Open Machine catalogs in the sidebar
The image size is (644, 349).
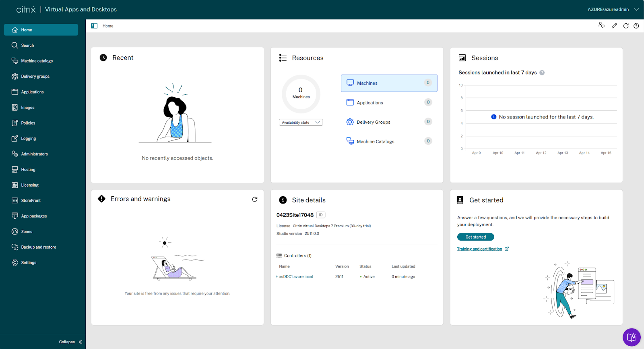pos(37,61)
